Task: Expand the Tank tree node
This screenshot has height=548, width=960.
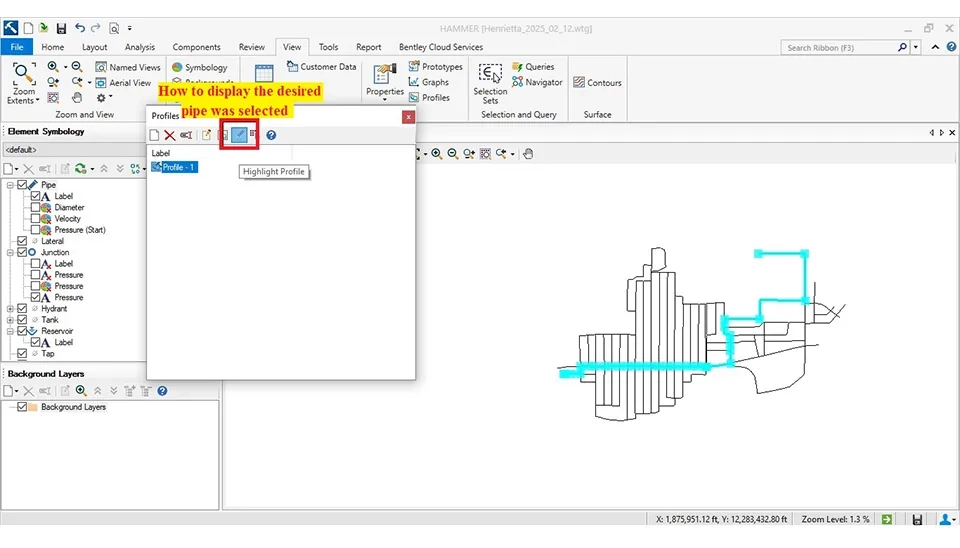Action: [x=10, y=320]
